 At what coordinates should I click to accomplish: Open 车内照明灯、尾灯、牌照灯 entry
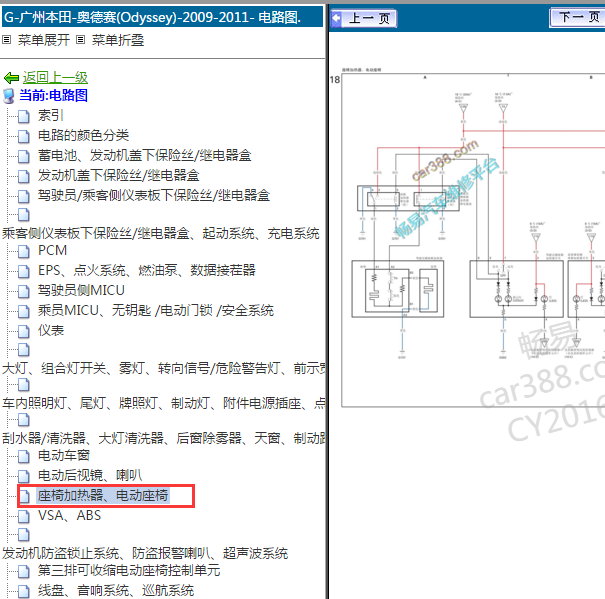164,403
